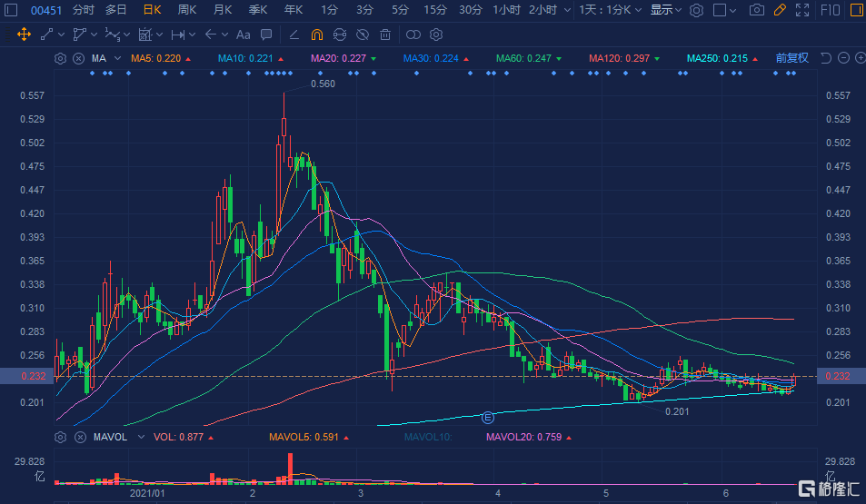Switch to the 周K tab
The image size is (866, 504).
tap(187, 10)
